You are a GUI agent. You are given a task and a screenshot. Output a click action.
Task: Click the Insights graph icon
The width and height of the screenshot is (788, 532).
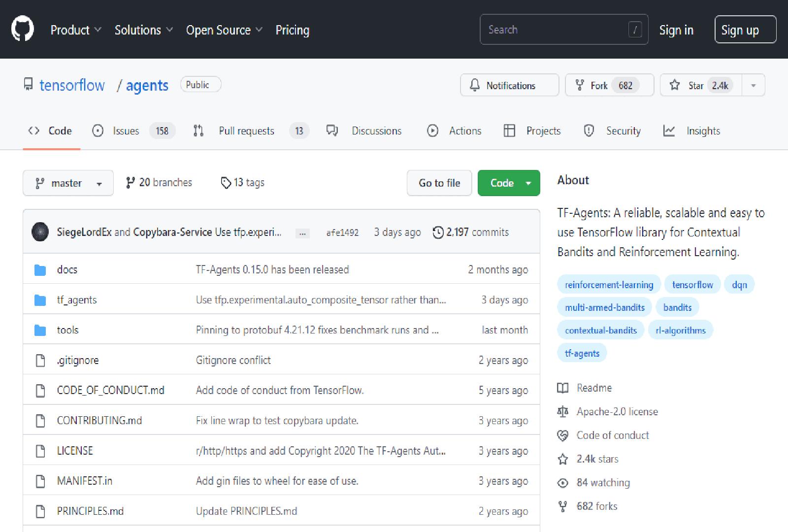(669, 131)
